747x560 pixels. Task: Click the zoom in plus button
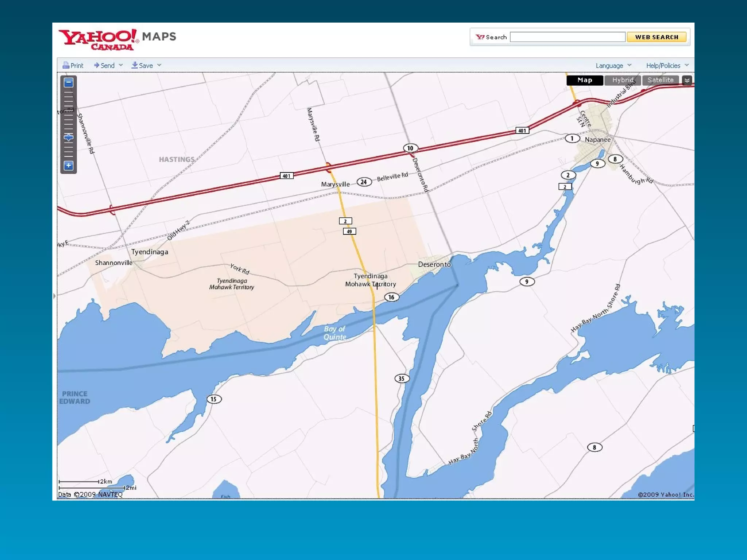point(68,166)
